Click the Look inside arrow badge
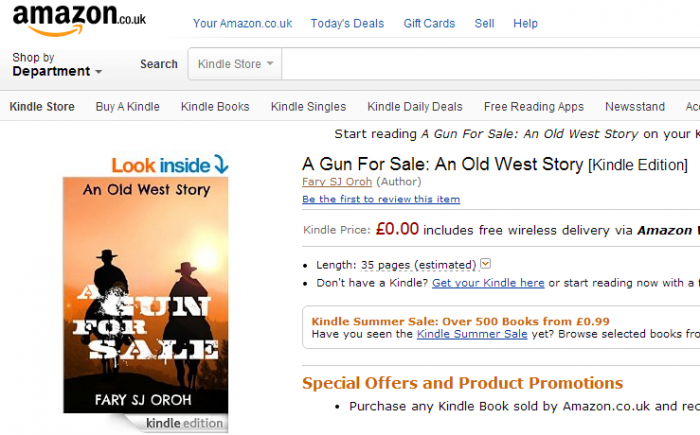The height and width of the screenshot is (435, 700). [x=170, y=165]
